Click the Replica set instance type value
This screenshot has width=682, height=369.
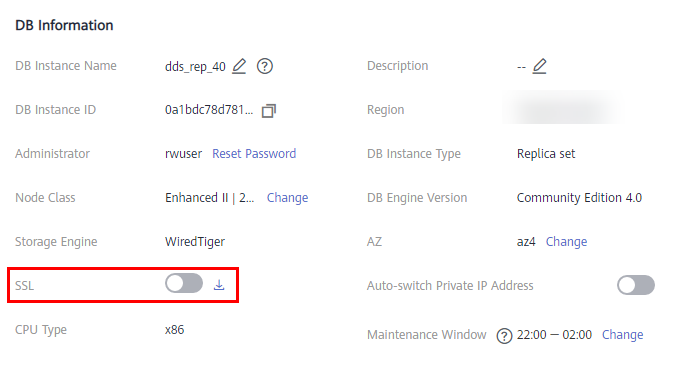tap(546, 154)
